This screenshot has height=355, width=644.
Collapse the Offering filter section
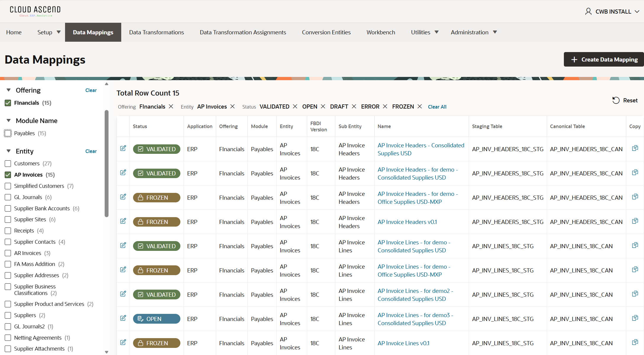(9, 90)
